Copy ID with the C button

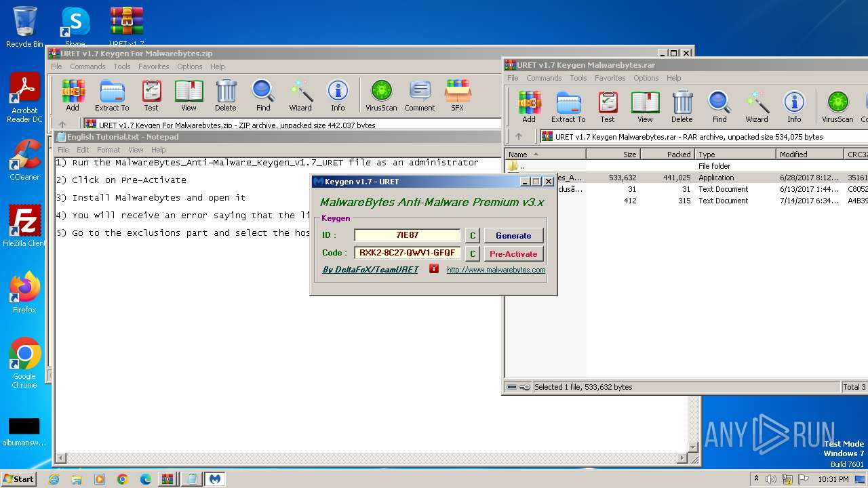click(x=473, y=235)
